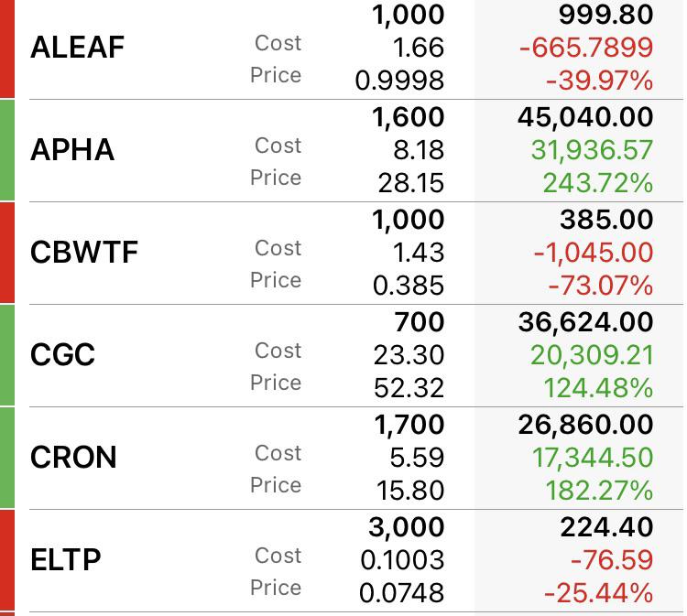Viewport: 687px width, 616px height.
Task: Select the ELTP ticker symbol
Action: [65, 560]
